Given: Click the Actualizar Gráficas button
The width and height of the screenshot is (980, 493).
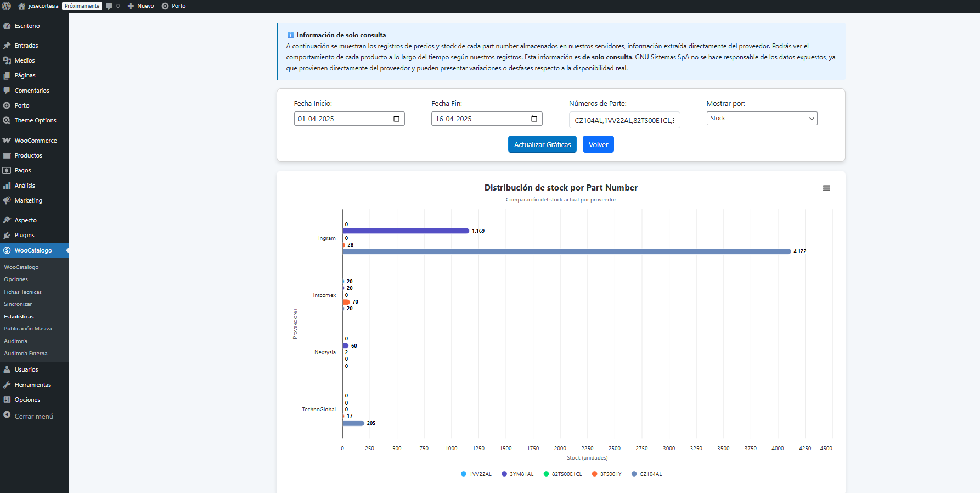Looking at the screenshot, I should 542,144.
